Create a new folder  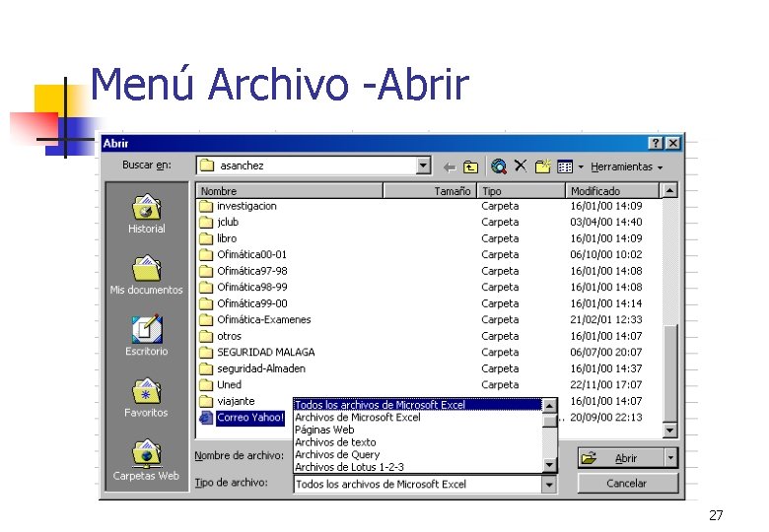[x=543, y=166]
